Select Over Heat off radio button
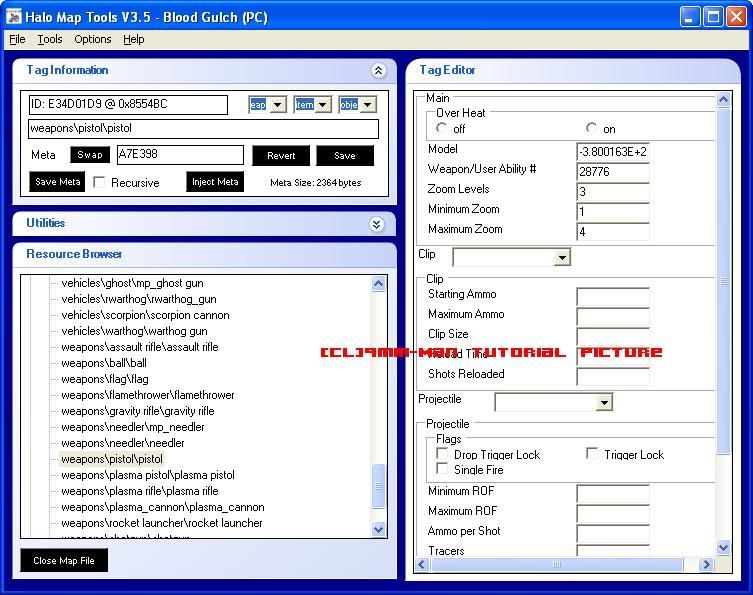The width and height of the screenshot is (753, 595). pos(441,128)
